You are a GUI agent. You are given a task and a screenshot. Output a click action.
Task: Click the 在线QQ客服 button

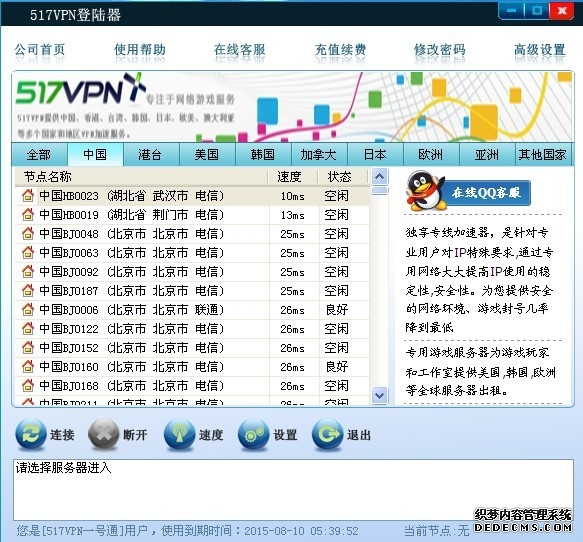pyautogui.click(x=487, y=193)
